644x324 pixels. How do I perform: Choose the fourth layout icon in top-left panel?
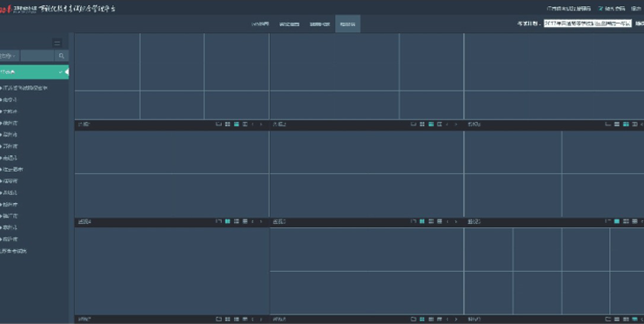click(x=245, y=125)
